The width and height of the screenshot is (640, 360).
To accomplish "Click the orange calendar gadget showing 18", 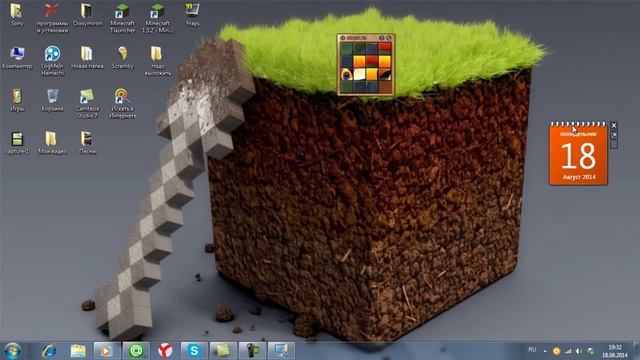I will click(x=578, y=153).
